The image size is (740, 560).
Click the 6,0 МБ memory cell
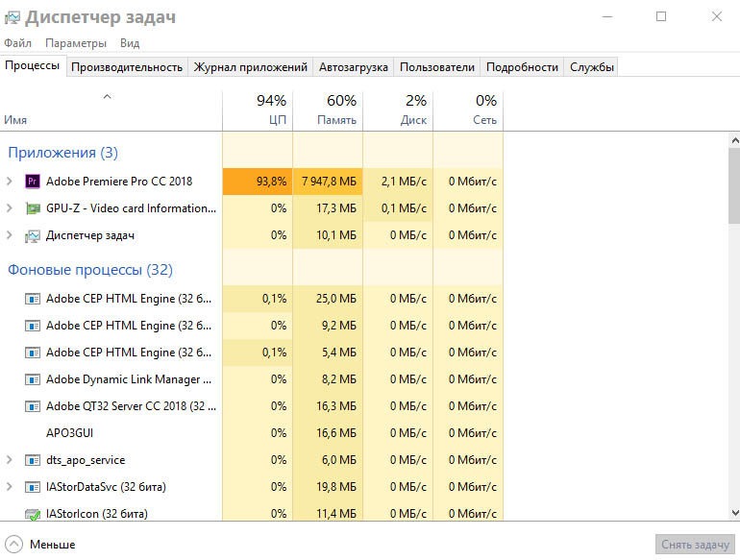tap(328, 460)
